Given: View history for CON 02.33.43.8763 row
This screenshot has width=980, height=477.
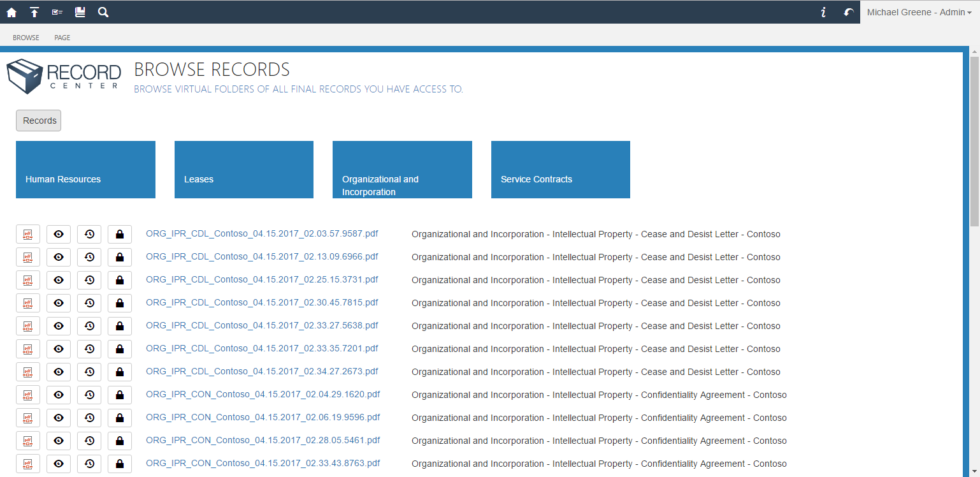Looking at the screenshot, I should click(89, 464).
